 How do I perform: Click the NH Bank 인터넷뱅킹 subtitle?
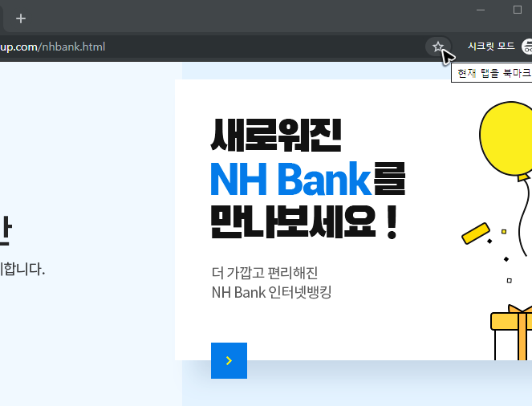tap(271, 292)
